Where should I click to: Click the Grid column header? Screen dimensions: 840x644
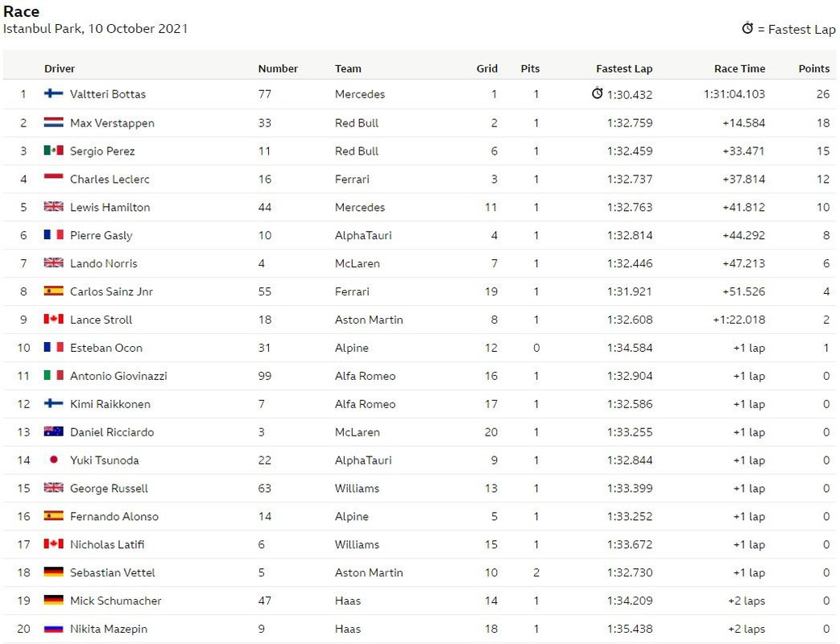[x=487, y=68]
